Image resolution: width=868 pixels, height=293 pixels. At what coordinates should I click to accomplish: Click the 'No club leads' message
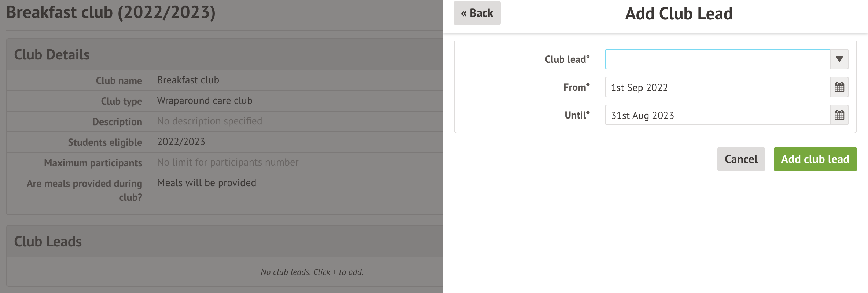312,272
